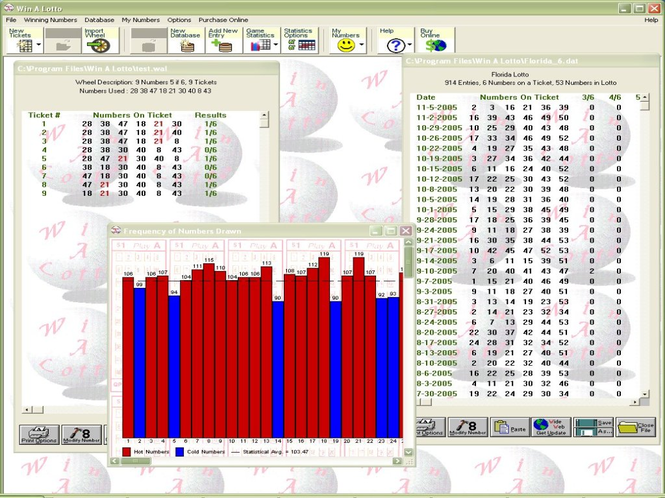
Task: Expand the My Numbers dropdown arrow
Action: (x=362, y=44)
